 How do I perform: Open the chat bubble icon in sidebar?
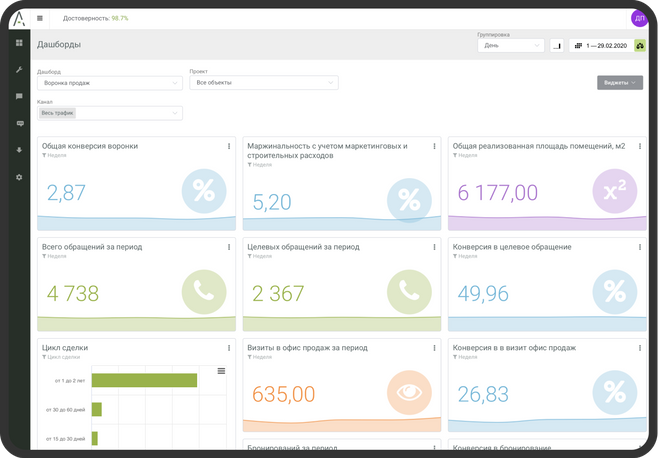(x=18, y=96)
